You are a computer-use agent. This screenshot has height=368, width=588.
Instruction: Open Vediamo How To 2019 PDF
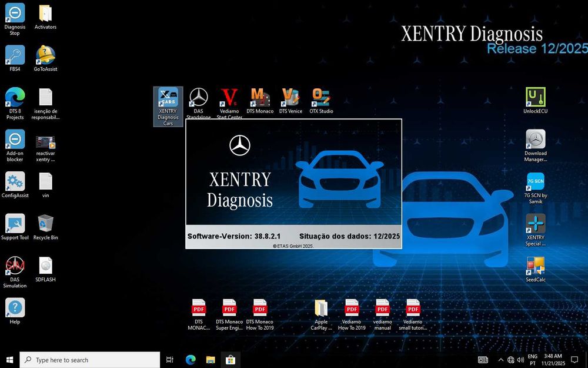[352, 314]
